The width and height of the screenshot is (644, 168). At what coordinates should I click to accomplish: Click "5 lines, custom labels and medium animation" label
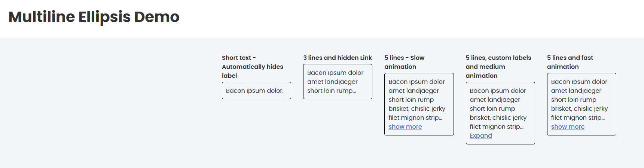tap(498, 67)
